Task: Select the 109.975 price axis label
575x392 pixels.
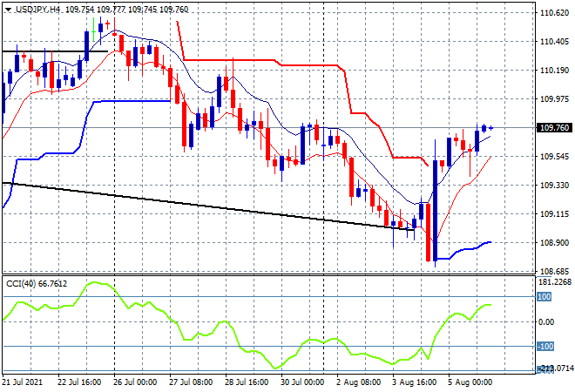Action: tap(554, 98)
